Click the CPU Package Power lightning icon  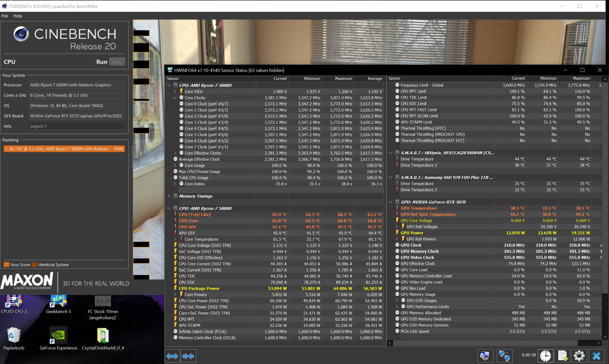coord(176,288)
